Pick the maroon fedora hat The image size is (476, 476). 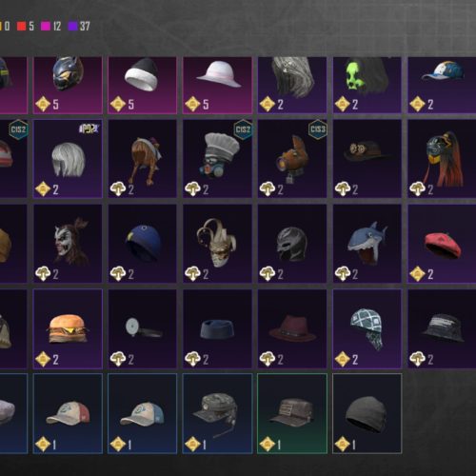click(x=292, y=328)
